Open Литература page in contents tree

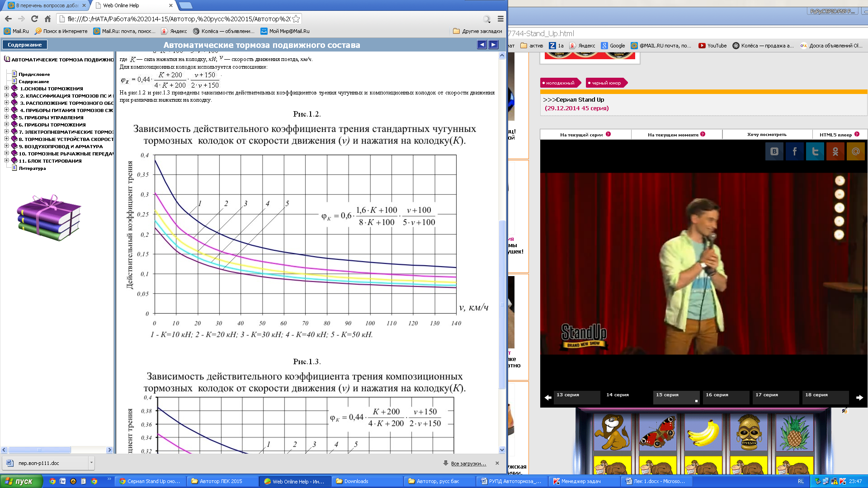pos(32,169)
